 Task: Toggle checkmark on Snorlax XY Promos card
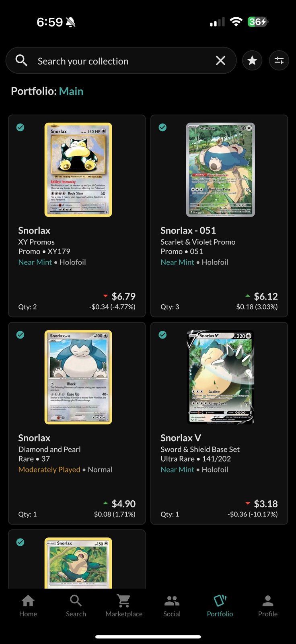point(20,128)
